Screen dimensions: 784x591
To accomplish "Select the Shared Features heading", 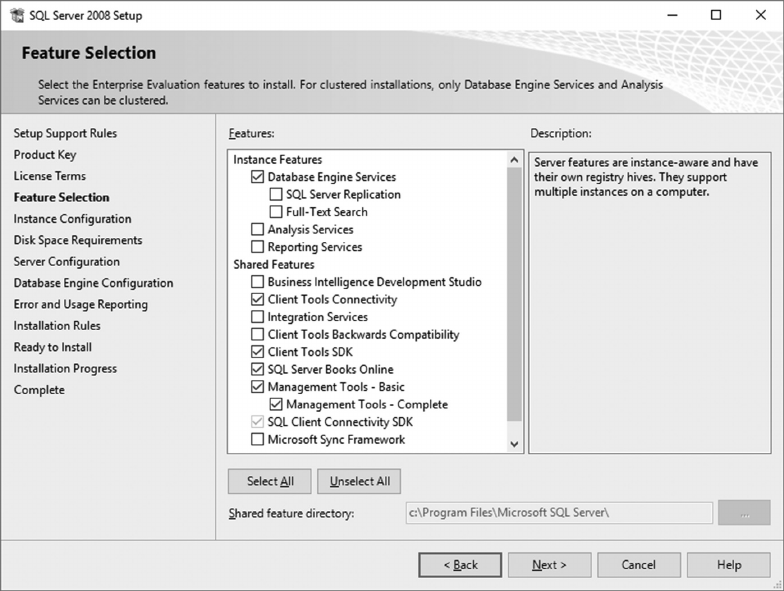I will tap(274, 264).
